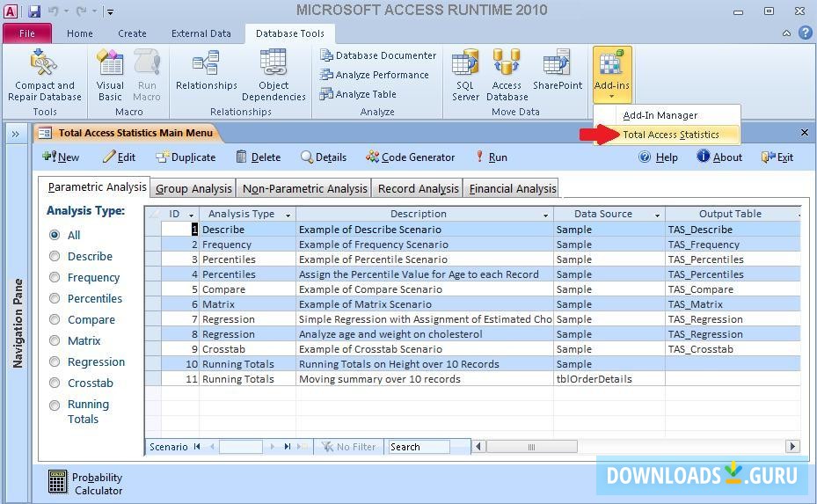This screenshot has width=817, height=504.
Task: Switch to the Create ribbon tab
Action: (x=132, y=33)
